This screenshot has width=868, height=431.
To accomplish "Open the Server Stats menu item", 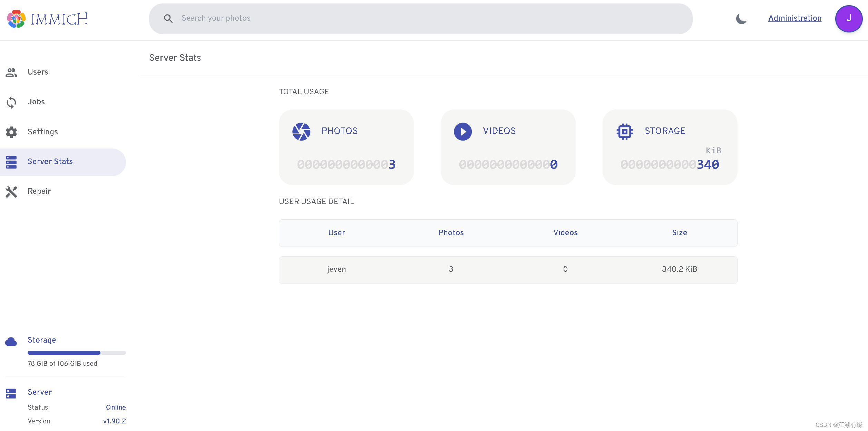I will [x=50, y=162].
